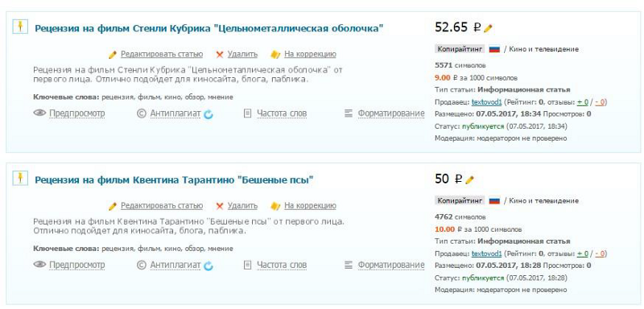Open "Предпросмотр" for the Kubrick review
Image resolution: width=644 pixels, height=309 pixels.
pyautogui.click(x=76, y=113)
